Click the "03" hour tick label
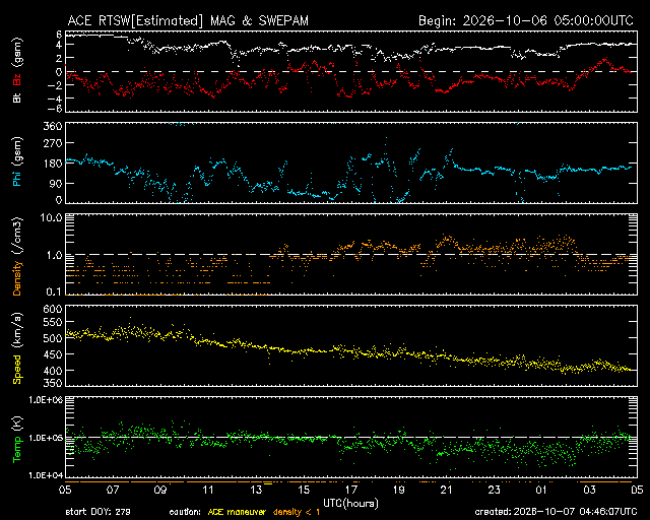 (589, 490)
